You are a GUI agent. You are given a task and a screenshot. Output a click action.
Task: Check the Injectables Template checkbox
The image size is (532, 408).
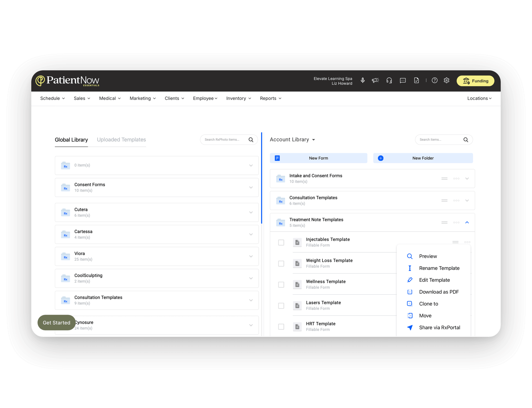coord(281,243)
